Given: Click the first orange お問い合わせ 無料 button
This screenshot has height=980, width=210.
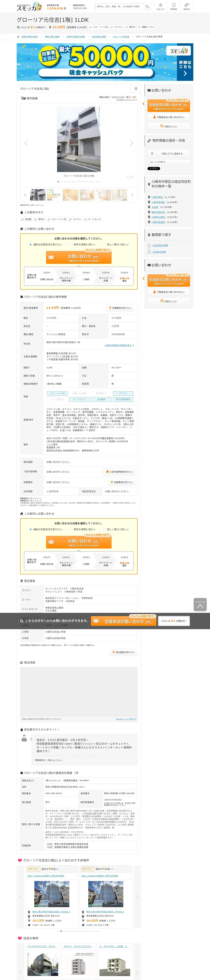Looking at the screenshot, I should (x=79, y=258).
